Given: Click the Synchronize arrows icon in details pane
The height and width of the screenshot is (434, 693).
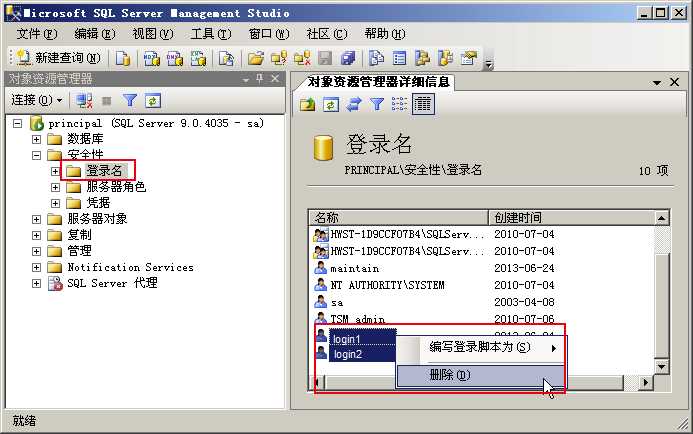Looking at the screenshot, I should point(354,104).
